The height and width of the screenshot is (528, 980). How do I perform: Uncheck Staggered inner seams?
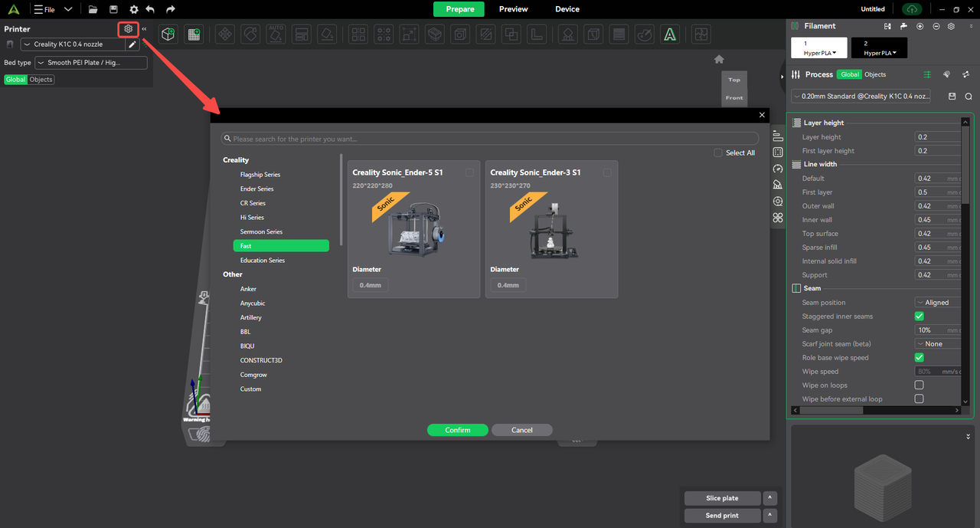(920, 316)
